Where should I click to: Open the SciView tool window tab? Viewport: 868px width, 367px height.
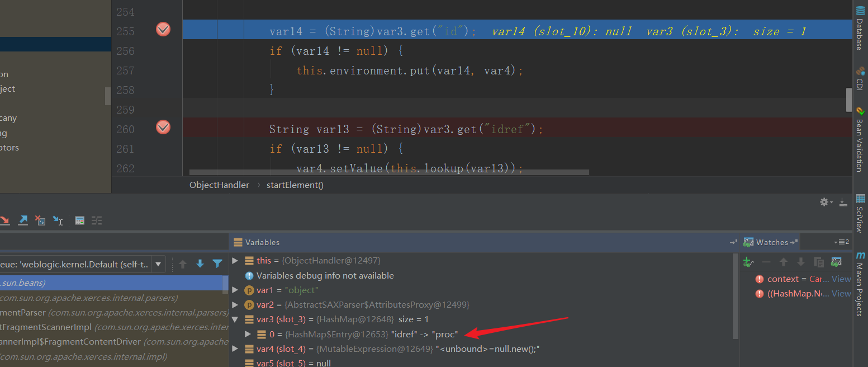tap(860, 213)
